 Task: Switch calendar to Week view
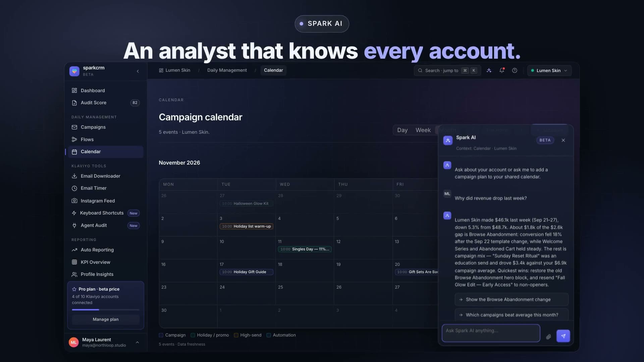(x=423, y=130)
